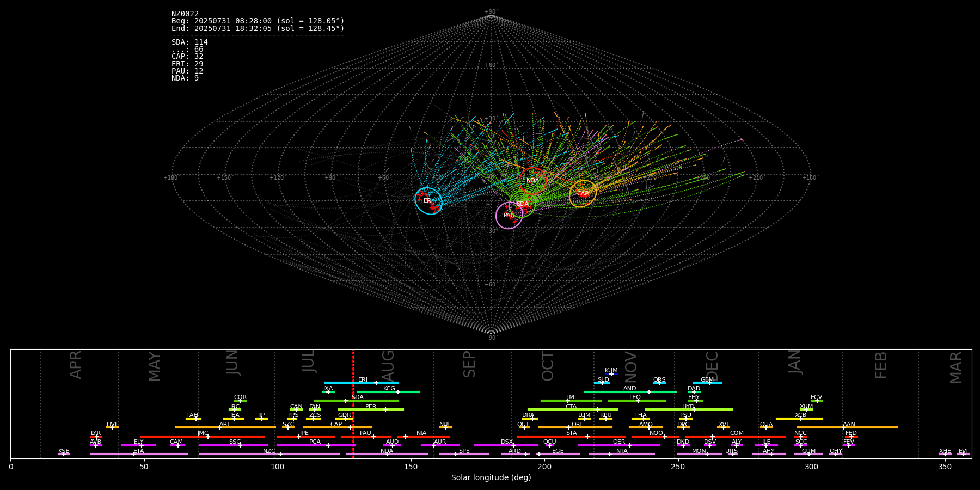Click the ARI shower bar in timeline

click(225, 427)
